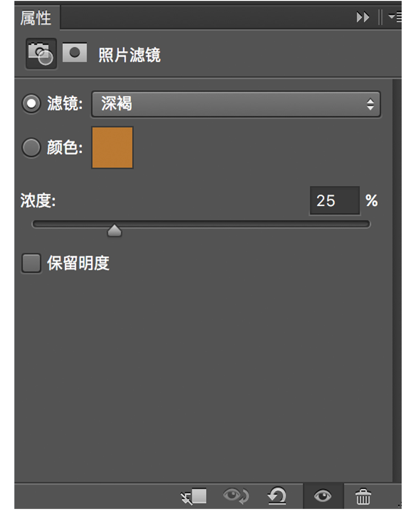Select the 滤镜 radio button
The width and height of the screenshot is (420, 520).
31,104
